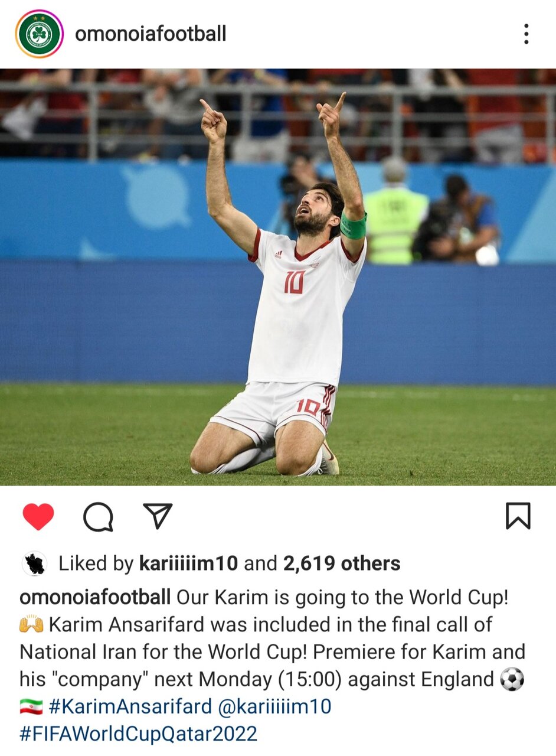Open the omonoiafootball profile picture

[x=40, y=34]
